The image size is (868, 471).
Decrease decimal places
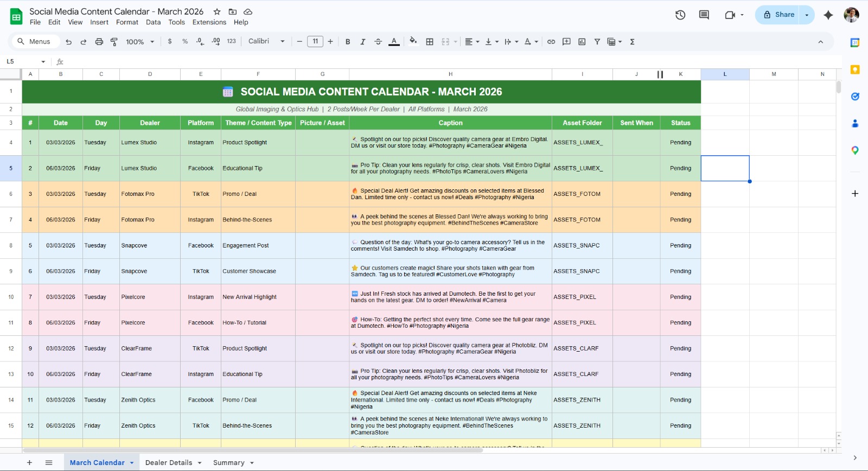click(200, 41)
